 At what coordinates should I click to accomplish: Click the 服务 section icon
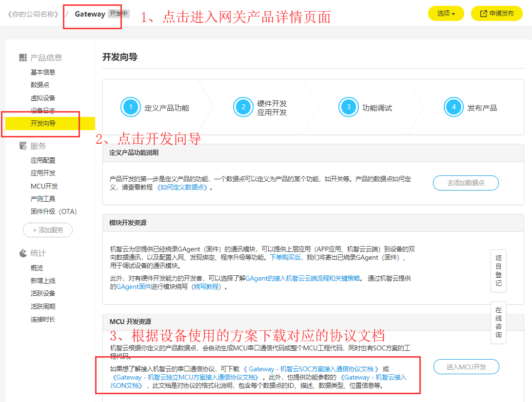click(x=23, y=146)
